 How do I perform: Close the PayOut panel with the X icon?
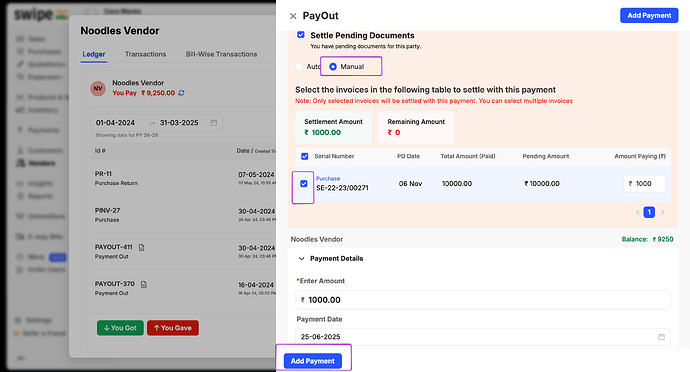293,16
